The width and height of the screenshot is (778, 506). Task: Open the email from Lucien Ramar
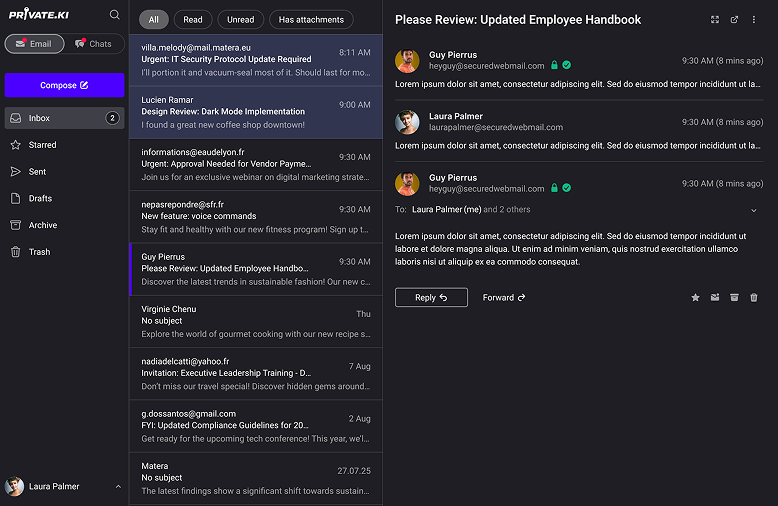pos(255,112)
